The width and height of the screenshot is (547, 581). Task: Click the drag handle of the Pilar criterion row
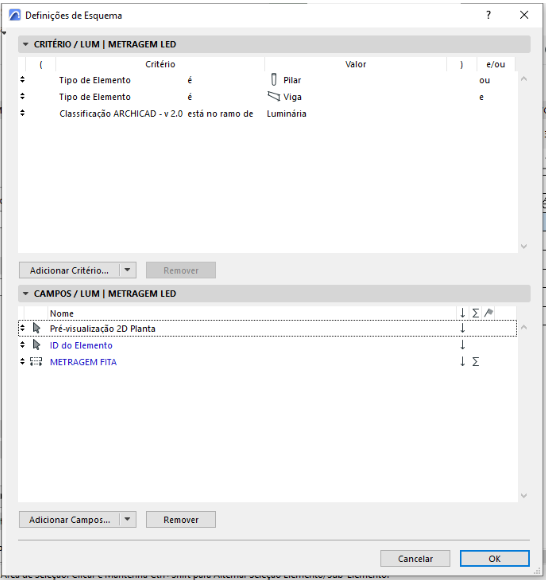coord(23,80)
